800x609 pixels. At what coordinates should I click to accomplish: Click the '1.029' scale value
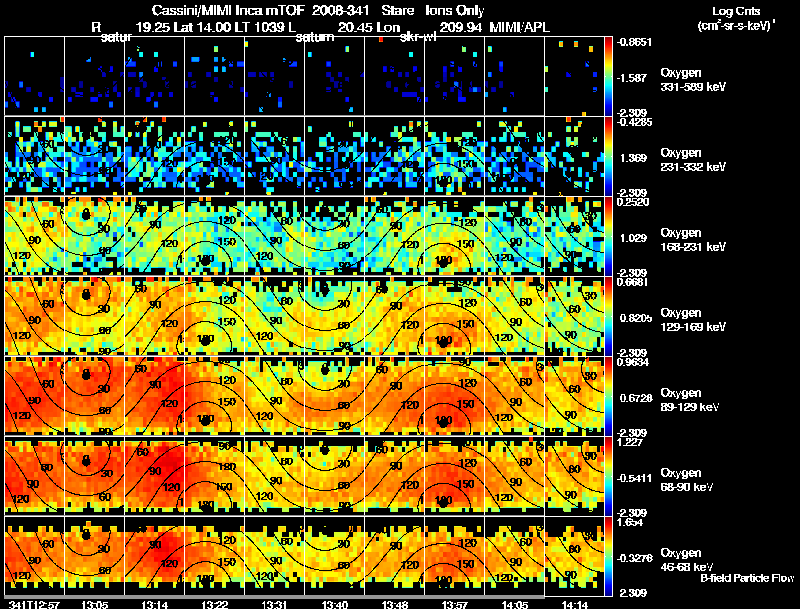(x=634, y=238)
